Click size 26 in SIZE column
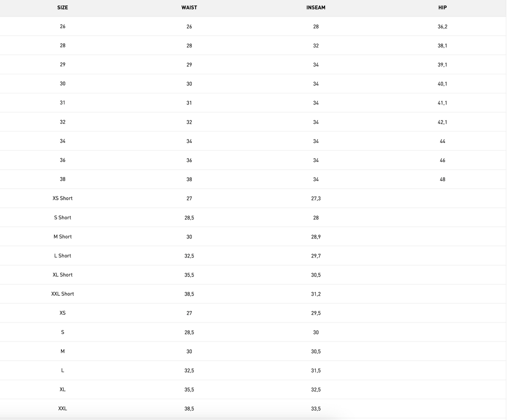The image size is (509, 420). 62,26
